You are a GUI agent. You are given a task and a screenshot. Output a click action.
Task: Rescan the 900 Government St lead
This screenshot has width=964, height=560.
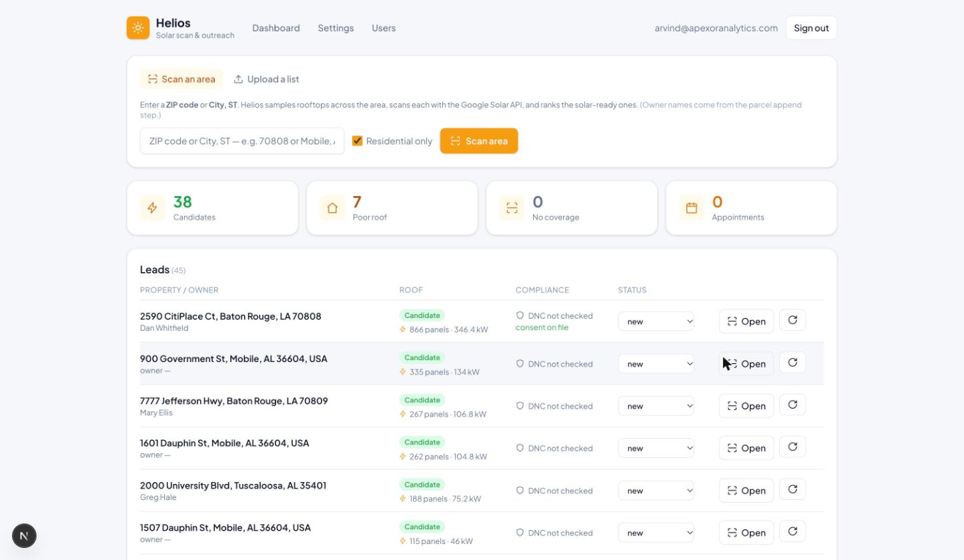pyautogui.click(x=793, y=363)
